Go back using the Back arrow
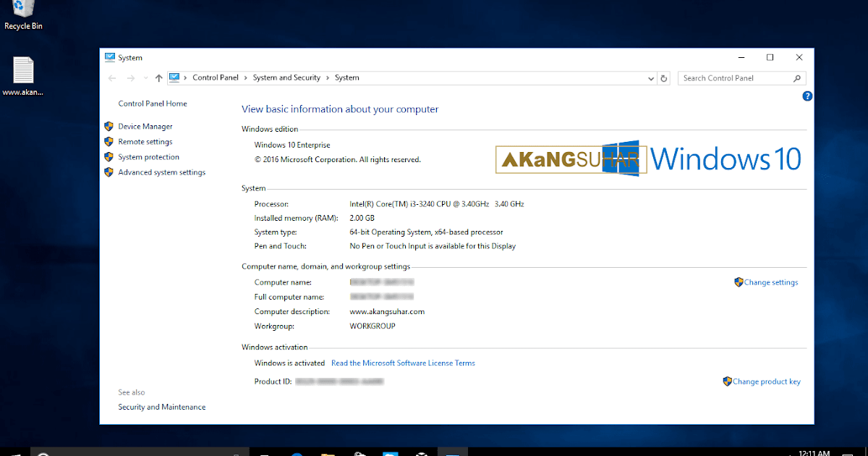The image size is (868, 456). [x=112, y=78]
